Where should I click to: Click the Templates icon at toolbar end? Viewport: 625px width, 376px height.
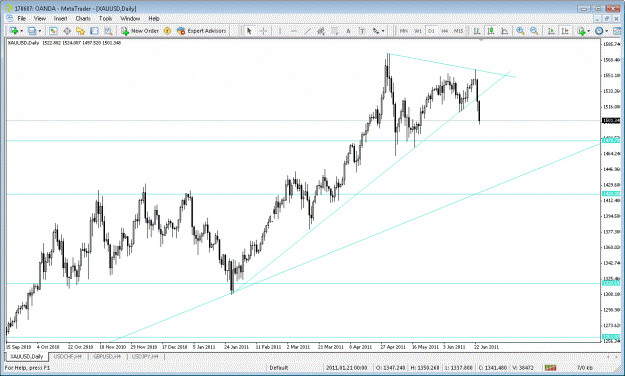click(617, 31)
